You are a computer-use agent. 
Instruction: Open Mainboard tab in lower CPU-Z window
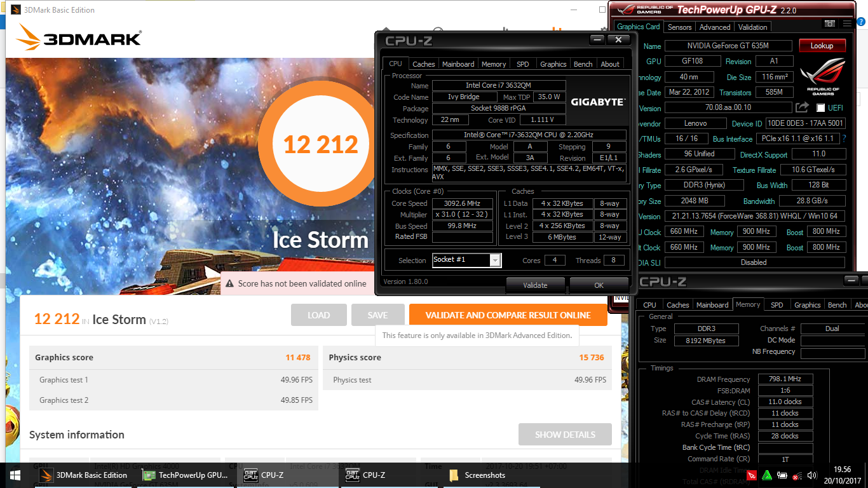point(712,305)
